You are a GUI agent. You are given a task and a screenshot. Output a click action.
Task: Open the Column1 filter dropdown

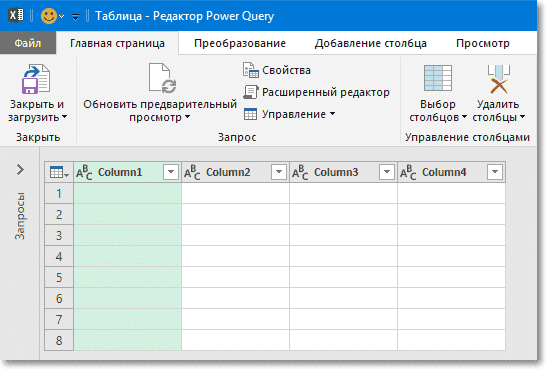[x=171, y=172]
